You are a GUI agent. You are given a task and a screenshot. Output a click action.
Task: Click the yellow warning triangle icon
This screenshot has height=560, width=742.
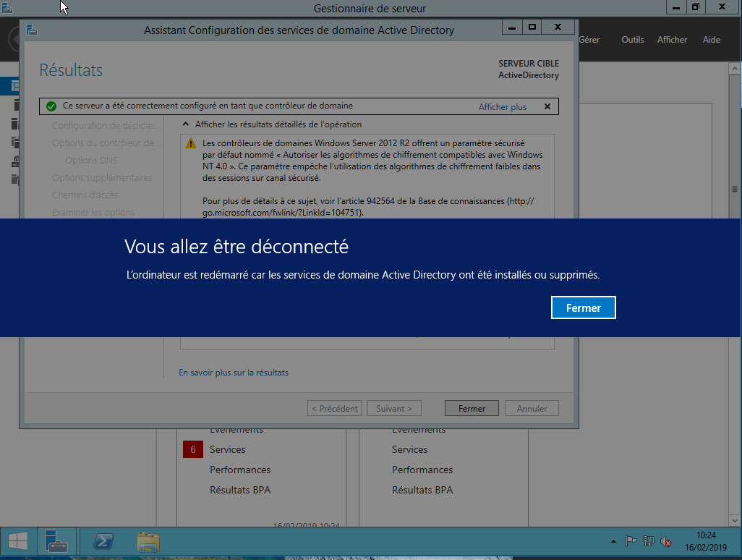pyautogui.click(x=191, y=143)
